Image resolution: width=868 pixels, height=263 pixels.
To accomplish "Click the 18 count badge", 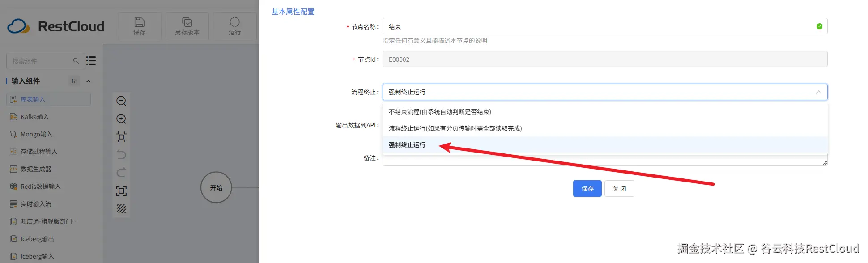I will tap(74, 81).
